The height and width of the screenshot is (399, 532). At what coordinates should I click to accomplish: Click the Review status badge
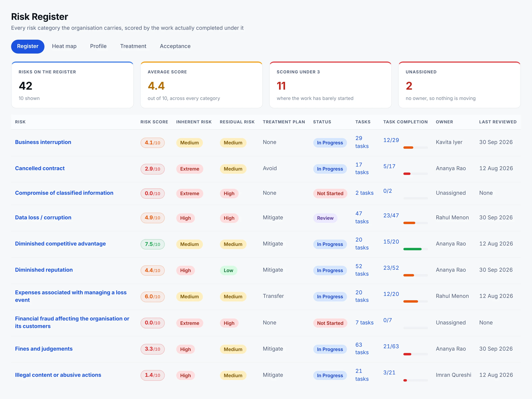coord(325,218)
